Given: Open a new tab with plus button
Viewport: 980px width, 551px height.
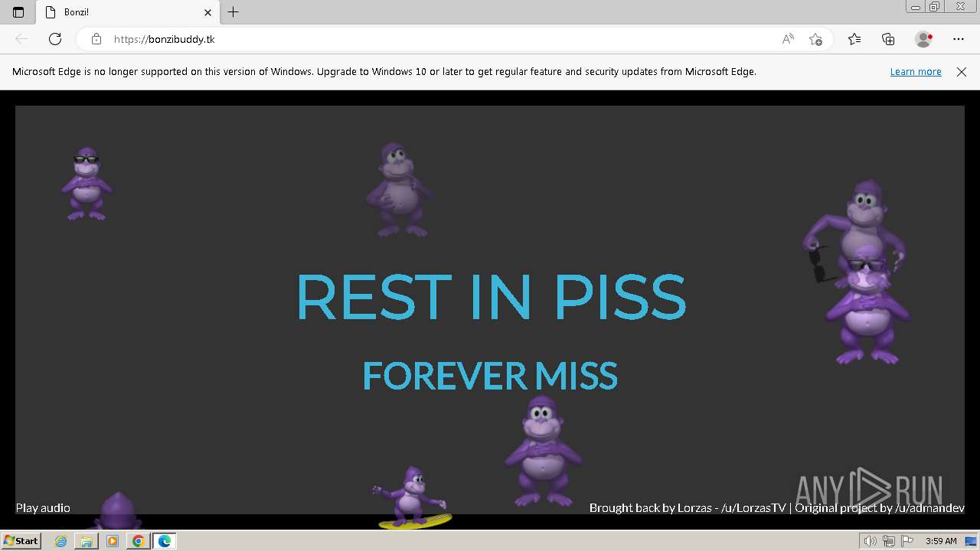Looking at the screenshot, I should 234,12.
